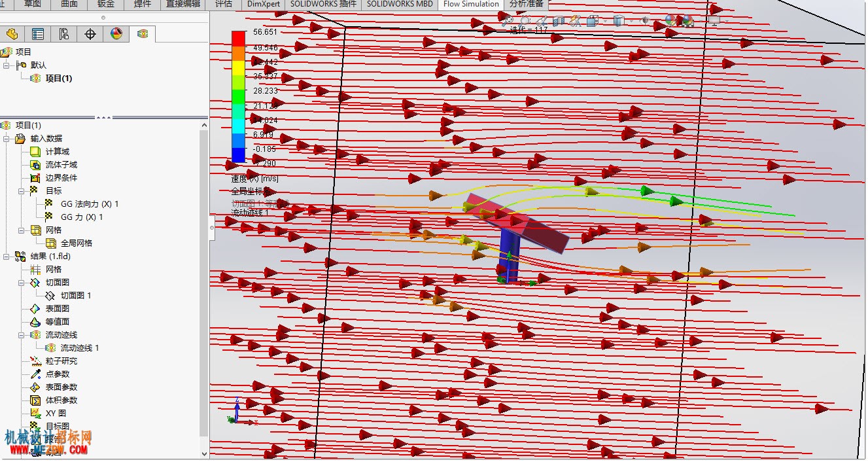
Task: Select 体积参数 volume parameters item
Action: (61, 400)
